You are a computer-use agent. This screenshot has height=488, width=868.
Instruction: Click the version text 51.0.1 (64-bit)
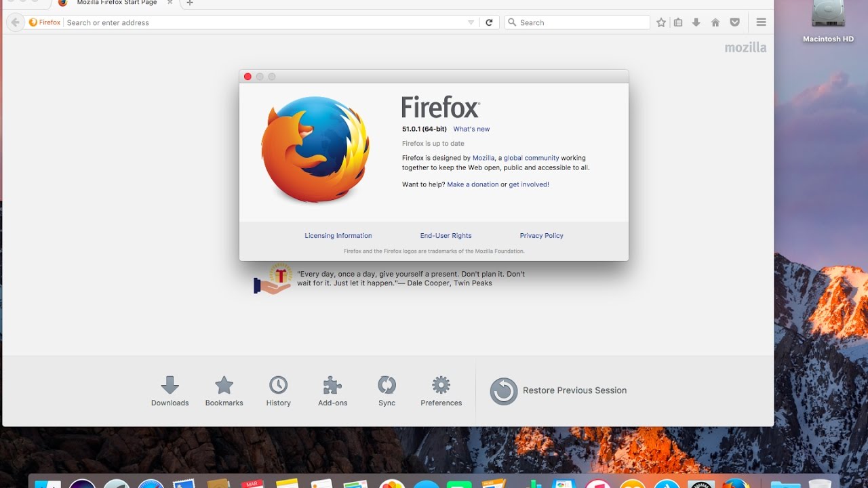tap(425, 129)
